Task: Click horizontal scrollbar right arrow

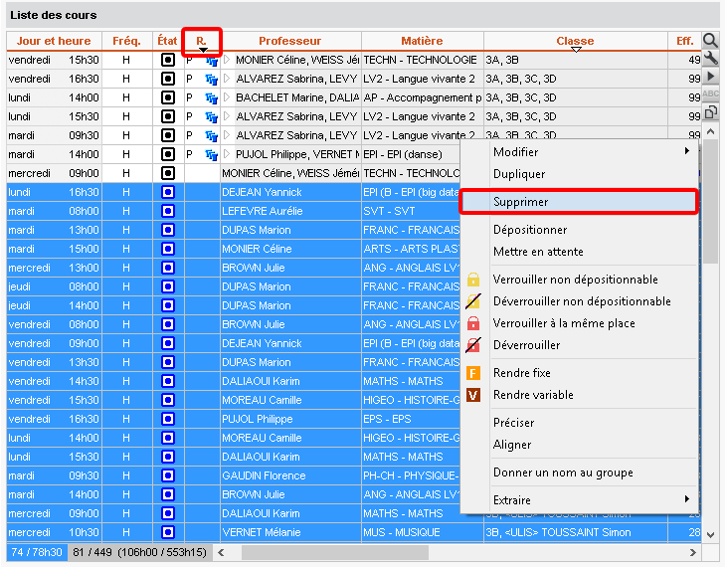Action: pyautogui.click(x=693, y=553)
